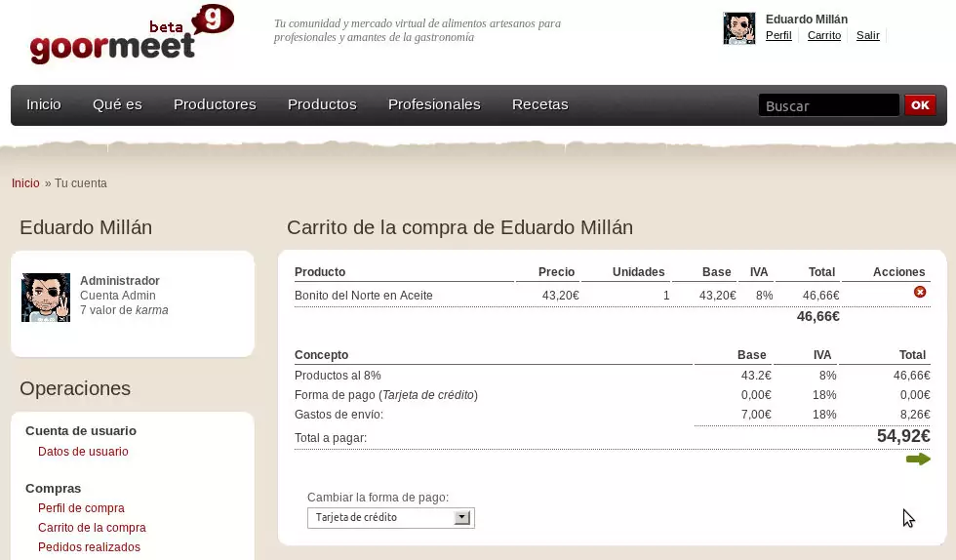Viewport: 956px width, 560px height.
Task: Open the Carrito link in header
Action: click(x=824, y=35)
